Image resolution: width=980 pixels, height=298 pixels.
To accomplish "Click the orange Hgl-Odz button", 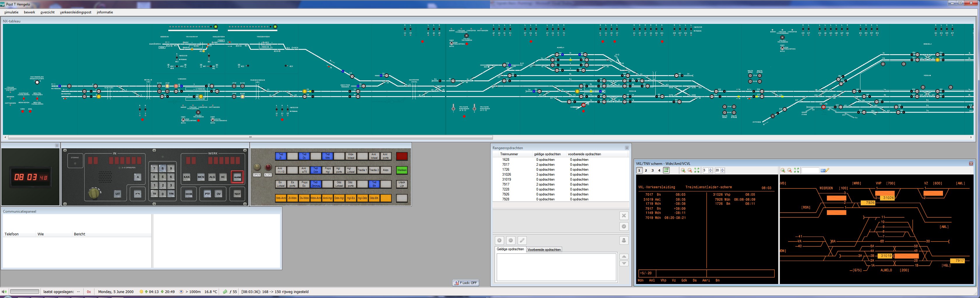I will 363,198.
